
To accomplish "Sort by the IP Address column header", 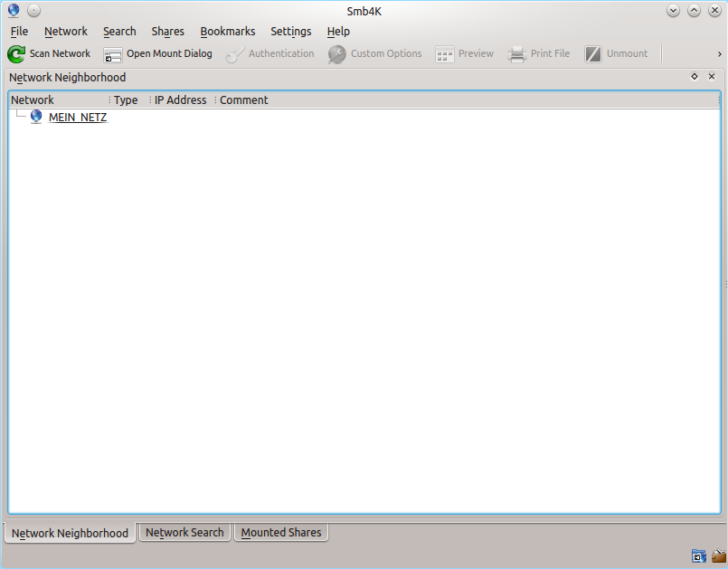I will 183,100.
